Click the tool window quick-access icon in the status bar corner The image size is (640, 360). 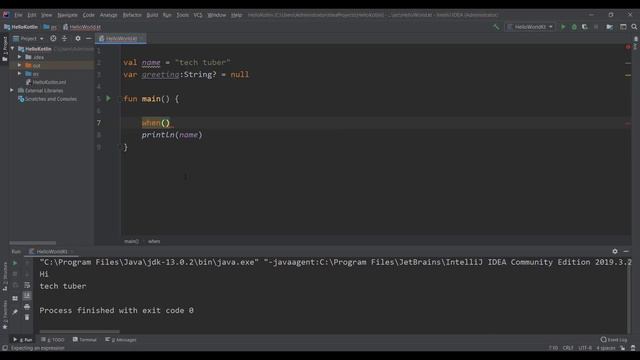tap(5, 348)
